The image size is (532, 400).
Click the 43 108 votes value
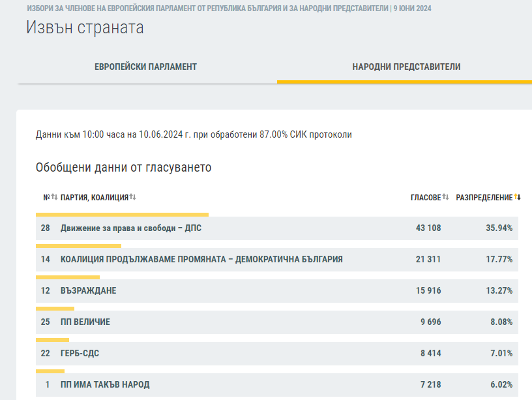click(428, 228)
